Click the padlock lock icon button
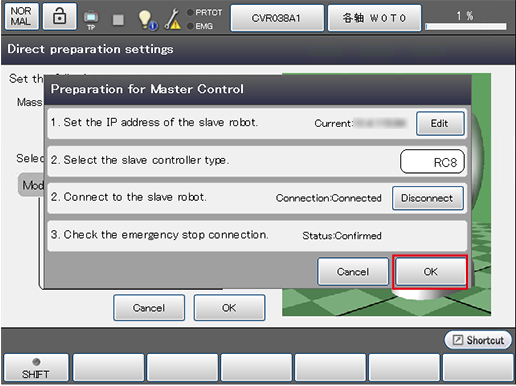Screen dimensions: 516x386 pos(60,16)
